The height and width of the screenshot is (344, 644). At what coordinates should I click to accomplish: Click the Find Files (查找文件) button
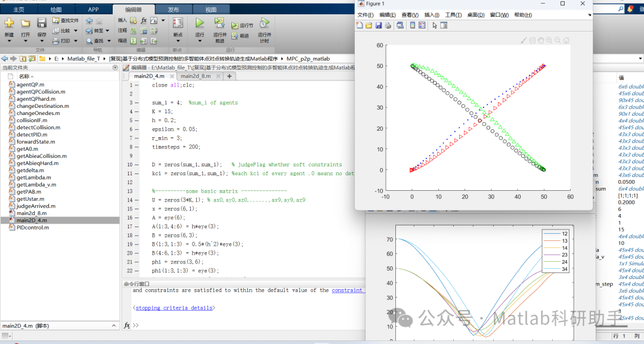coord(66,20)
